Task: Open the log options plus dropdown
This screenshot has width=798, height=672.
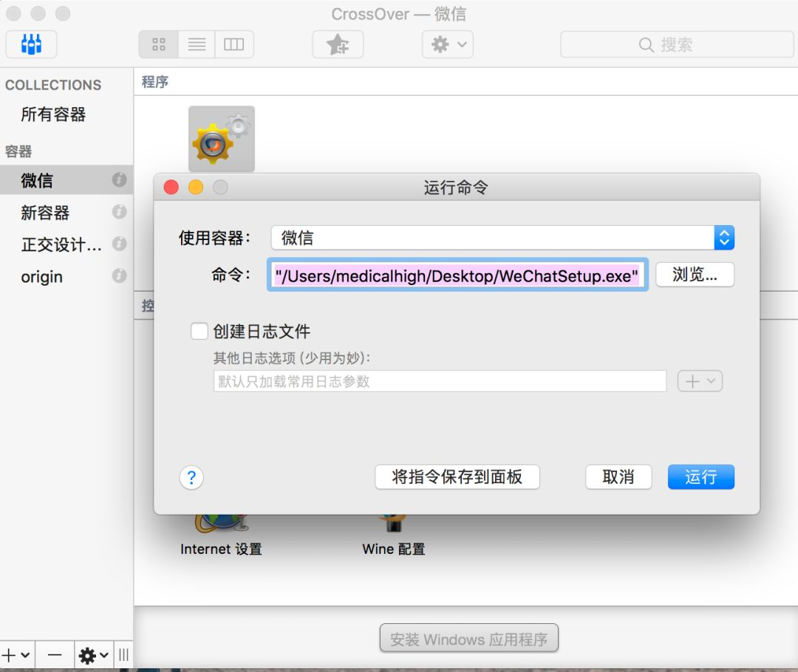Action: coord(700,381)
